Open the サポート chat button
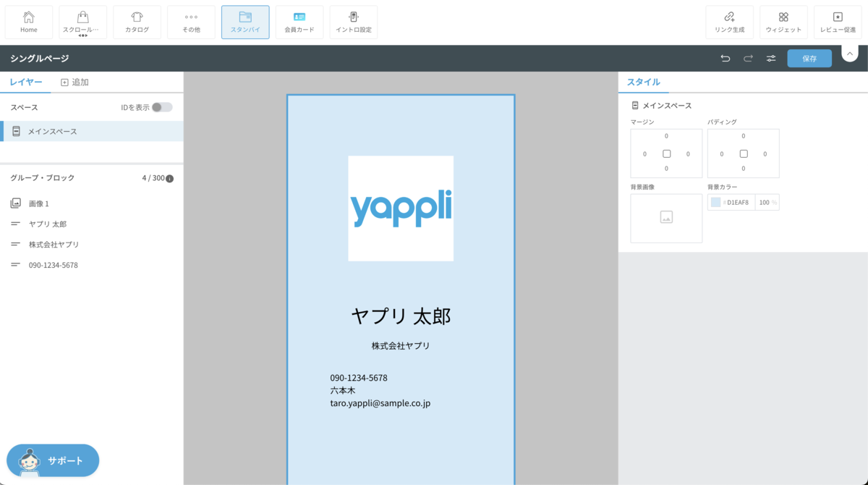Screen dimensions: 868x485 pos(53,460)
